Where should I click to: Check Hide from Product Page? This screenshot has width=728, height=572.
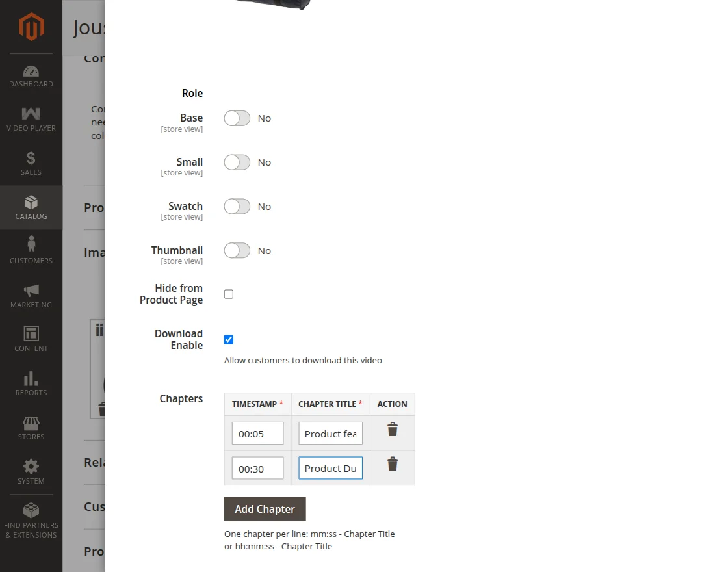(228, 294)
